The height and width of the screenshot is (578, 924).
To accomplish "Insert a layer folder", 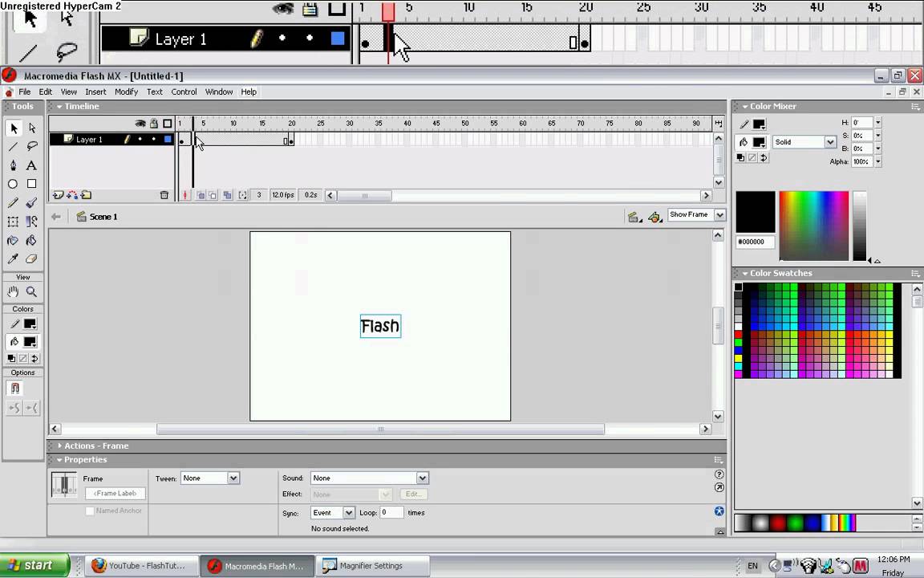I will [87, 195].
